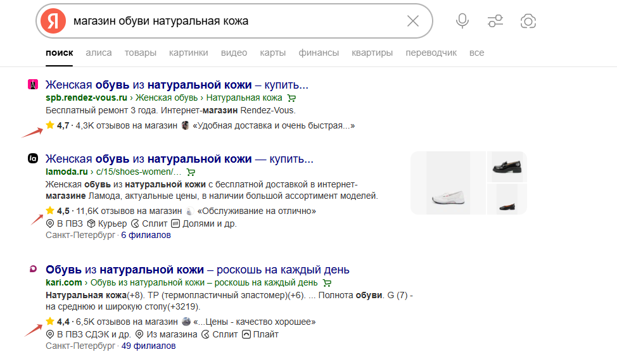Open «49 филиалов» link for Kari

148,346
